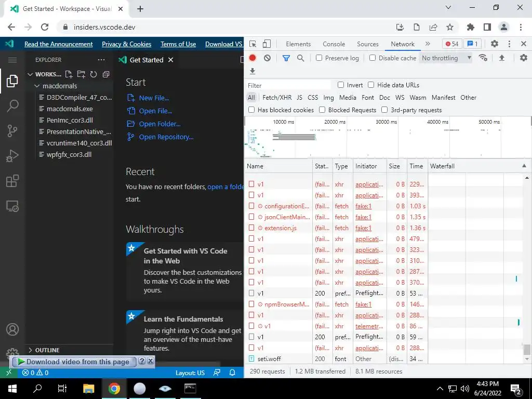Refresh the Explorer tree
Screen dimensions: 532x399
point(94,74)
